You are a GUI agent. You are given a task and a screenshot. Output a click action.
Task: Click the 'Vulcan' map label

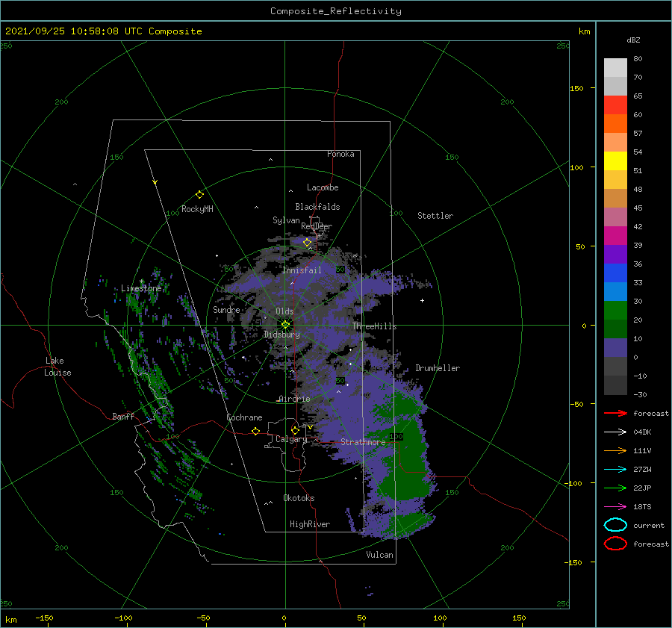(x=379, y=555)
